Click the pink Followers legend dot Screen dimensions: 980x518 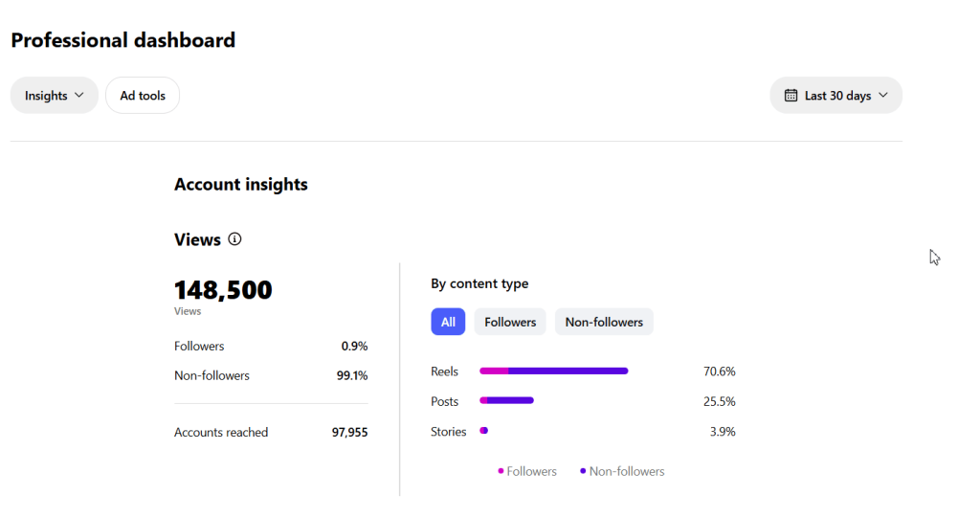pos(501,471)
